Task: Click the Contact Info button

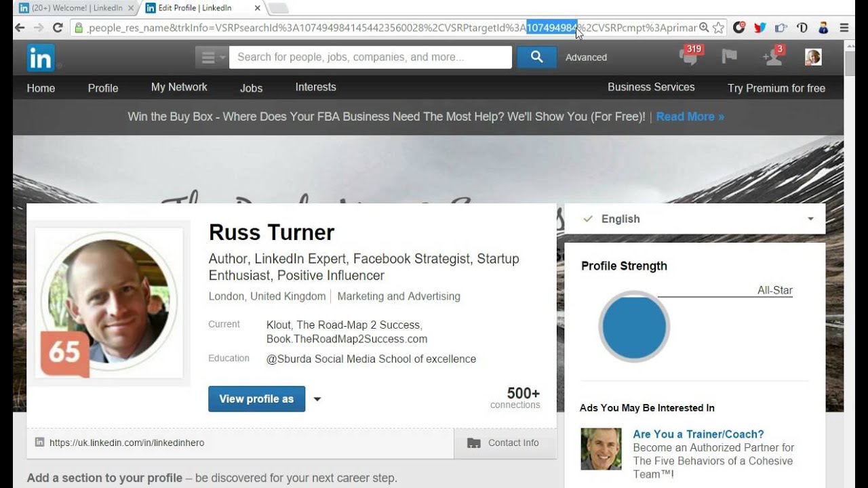Action: tap(505, 443)
